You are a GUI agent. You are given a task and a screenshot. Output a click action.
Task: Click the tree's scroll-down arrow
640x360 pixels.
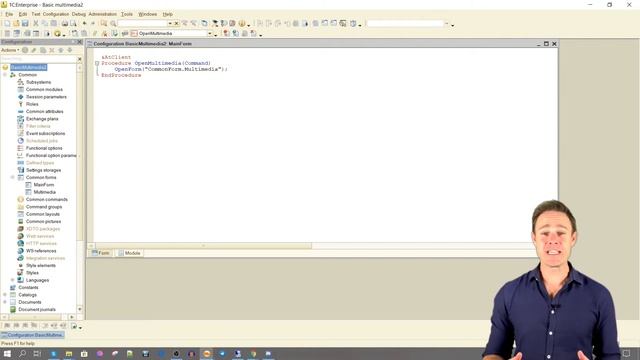[80, 309]
